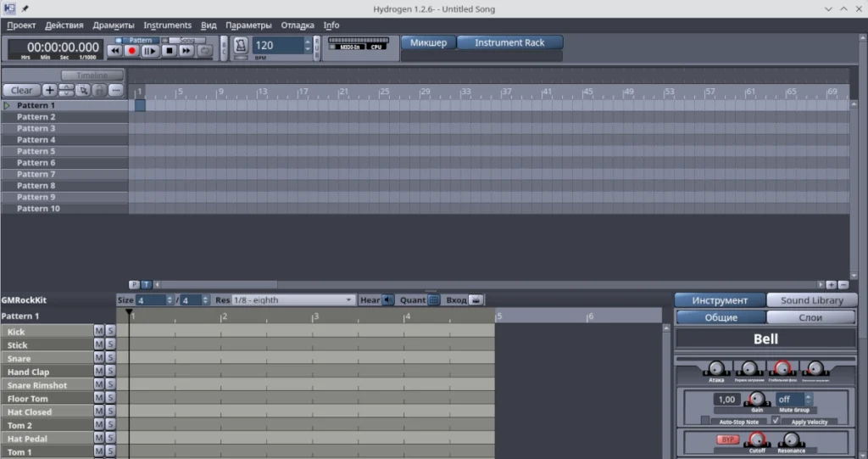868x459 pixels.
Task: Click the Timeline button
Action: tap(92, 75)
